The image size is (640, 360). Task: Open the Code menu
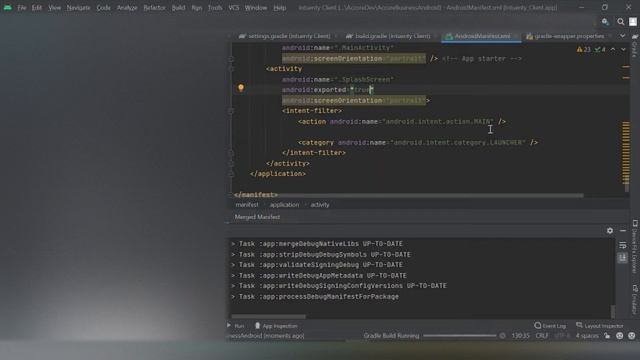[x=103, y=8]
